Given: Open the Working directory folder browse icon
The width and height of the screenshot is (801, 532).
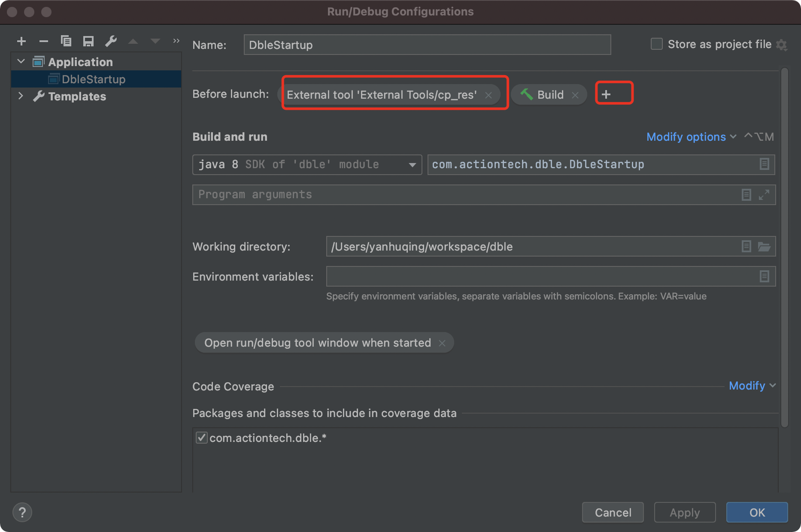Looking at the screenshot, I should point(764,247).
